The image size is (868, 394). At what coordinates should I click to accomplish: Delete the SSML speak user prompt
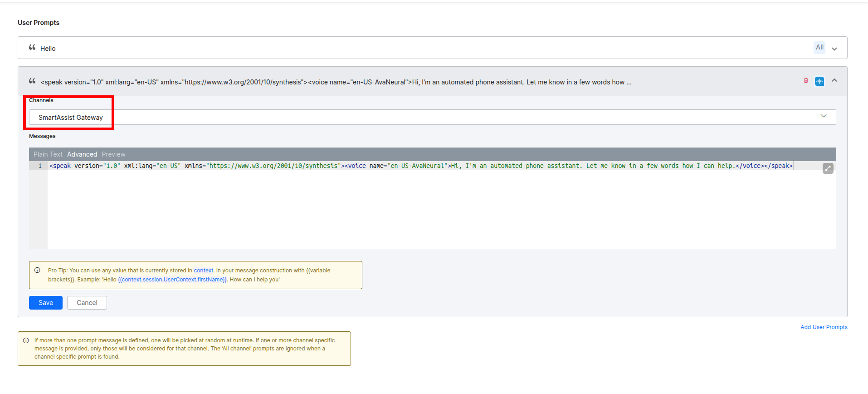tap(806, 81)
